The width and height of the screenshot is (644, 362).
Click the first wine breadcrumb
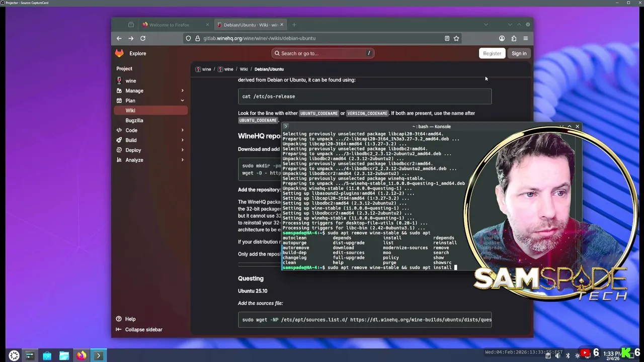[203, 69]
